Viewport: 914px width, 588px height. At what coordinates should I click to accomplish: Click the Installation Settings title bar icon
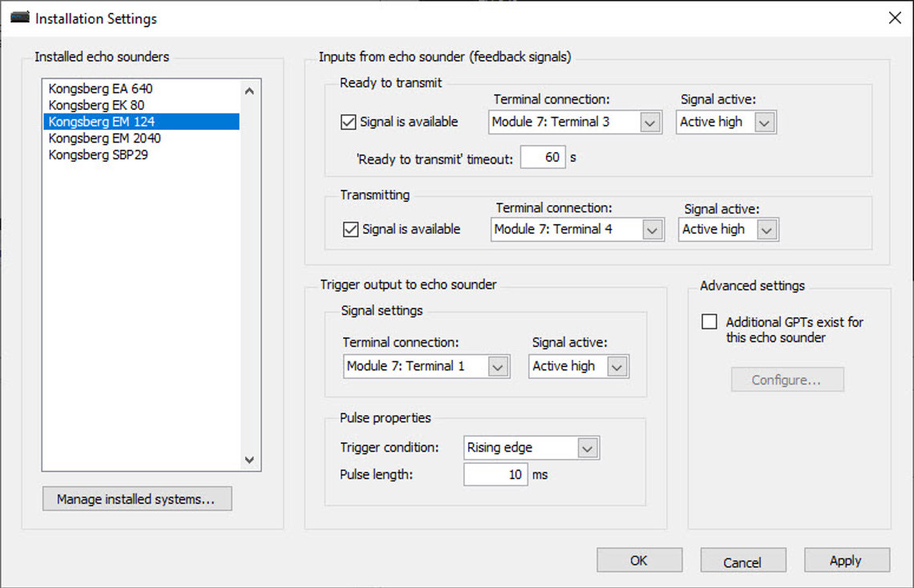pyautogui.click(x=20, y=18)
